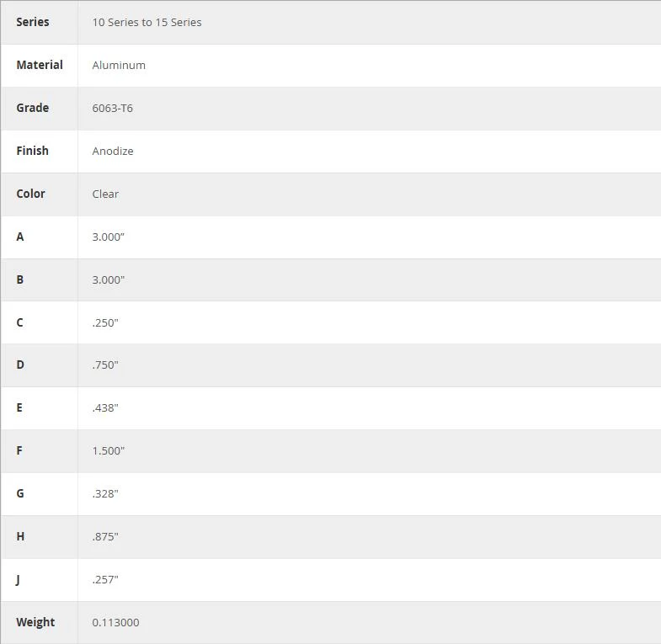
Task: Select the 10 Series to 15 Series value
Action: [147, 23]
